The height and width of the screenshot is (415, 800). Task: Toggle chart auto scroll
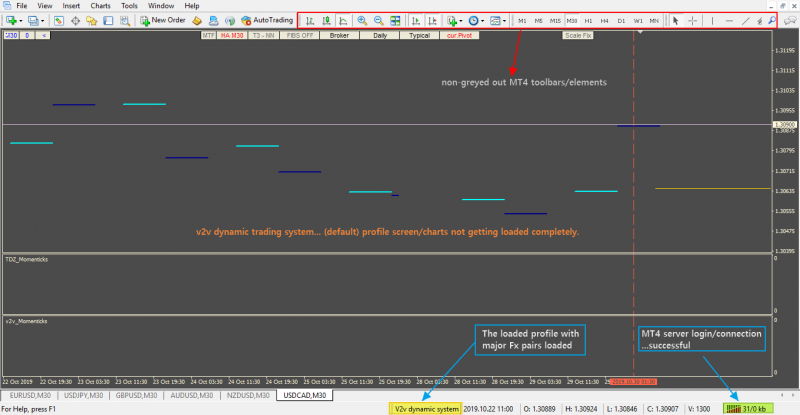416,21
